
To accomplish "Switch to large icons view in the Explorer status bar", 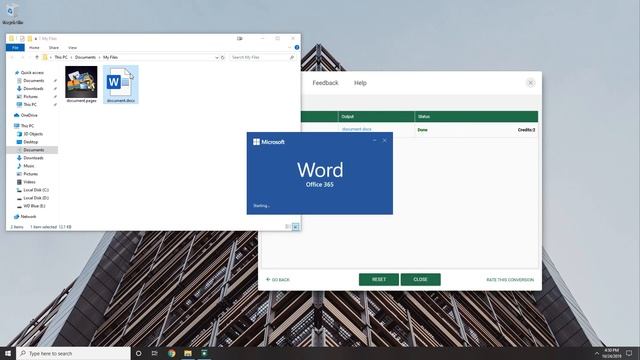I will click(296, 227).
